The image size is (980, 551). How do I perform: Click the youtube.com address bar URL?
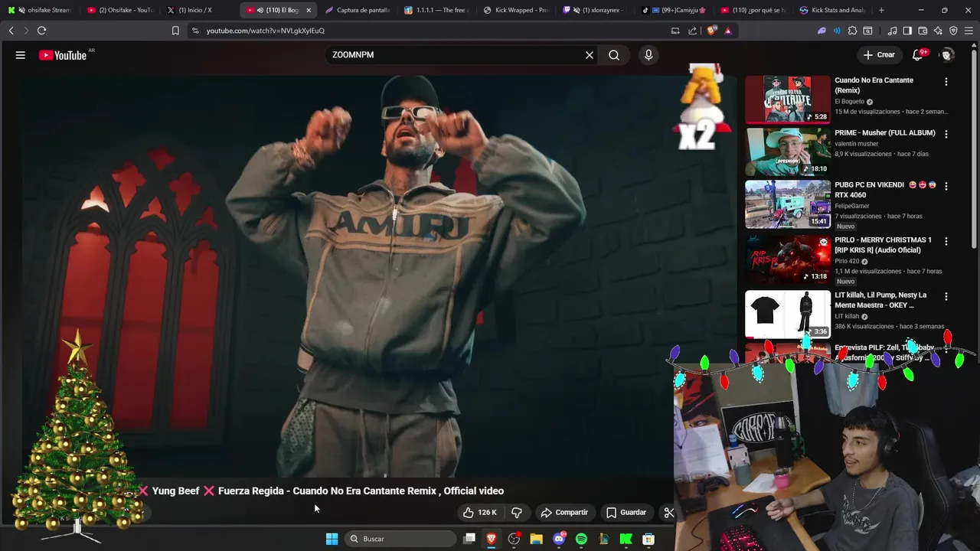click(x=266, y=31)
